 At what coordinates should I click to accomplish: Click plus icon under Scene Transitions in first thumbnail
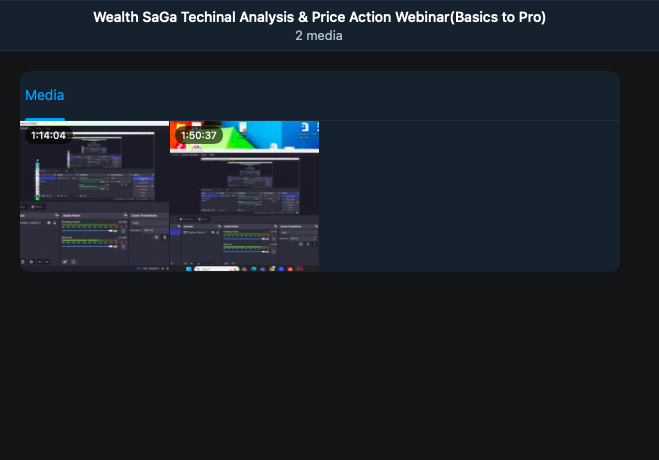click(156, 237)
